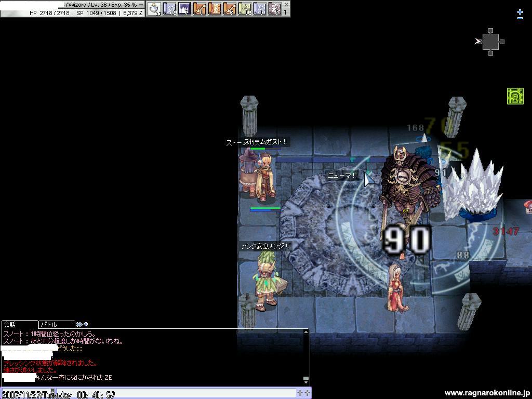Activate the fifth hotkey slot, orange scroll skill

point(215,8)
